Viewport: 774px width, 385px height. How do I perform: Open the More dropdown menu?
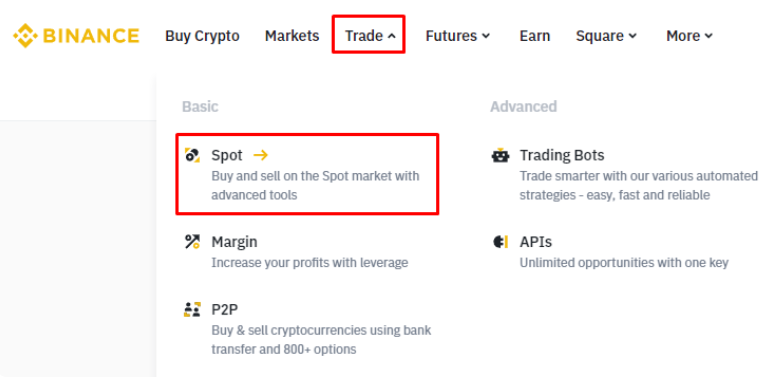pos(689,36)
